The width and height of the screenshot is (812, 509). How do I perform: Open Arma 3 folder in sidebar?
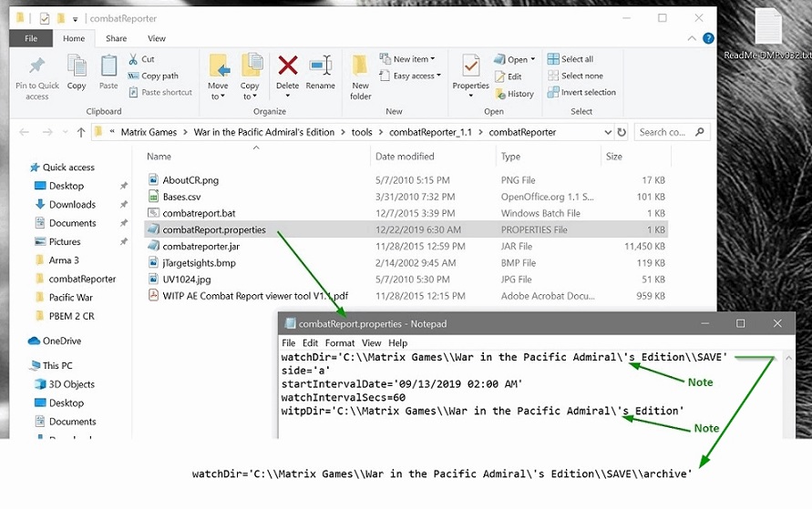[x=64, y=260]
